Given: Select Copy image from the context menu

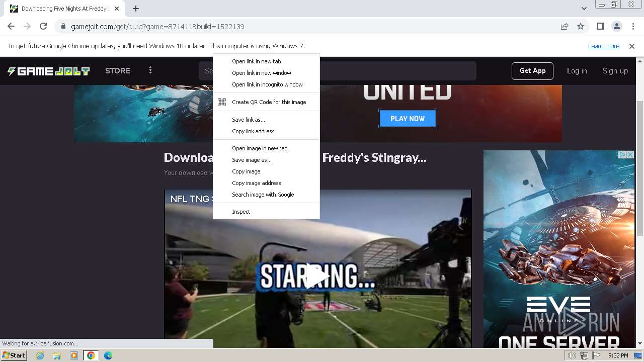Looking at the screenshot, I should [x=266, y=171].
